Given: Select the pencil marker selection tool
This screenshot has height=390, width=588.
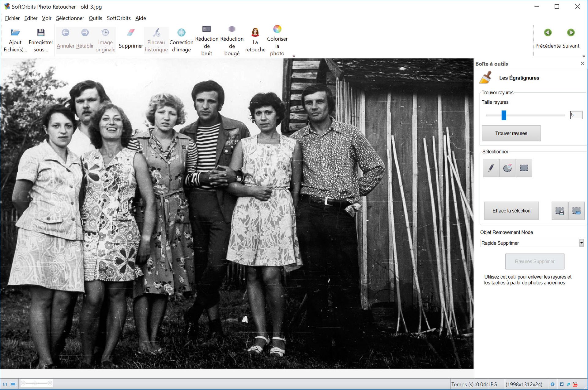Looking at the screenshot, I should tap(491, 168).
